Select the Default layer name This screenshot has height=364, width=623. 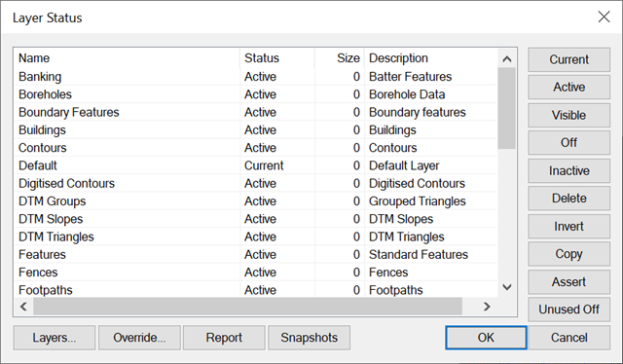coord(38,165)
